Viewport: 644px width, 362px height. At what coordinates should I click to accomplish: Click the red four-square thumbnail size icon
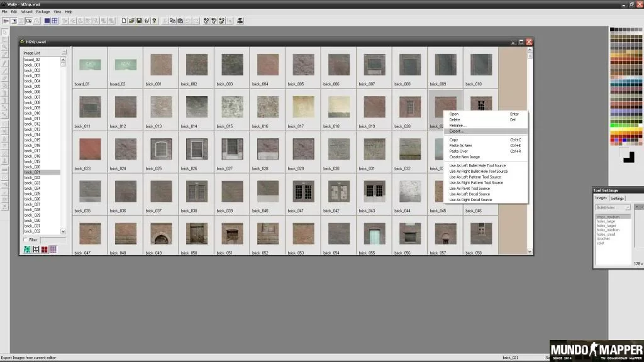tap(45, 249)
